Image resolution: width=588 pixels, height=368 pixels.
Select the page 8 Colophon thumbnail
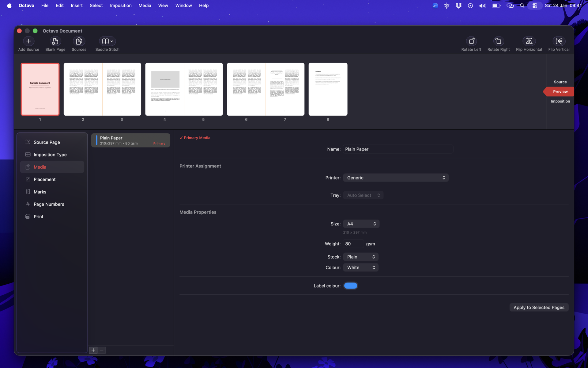328,89
